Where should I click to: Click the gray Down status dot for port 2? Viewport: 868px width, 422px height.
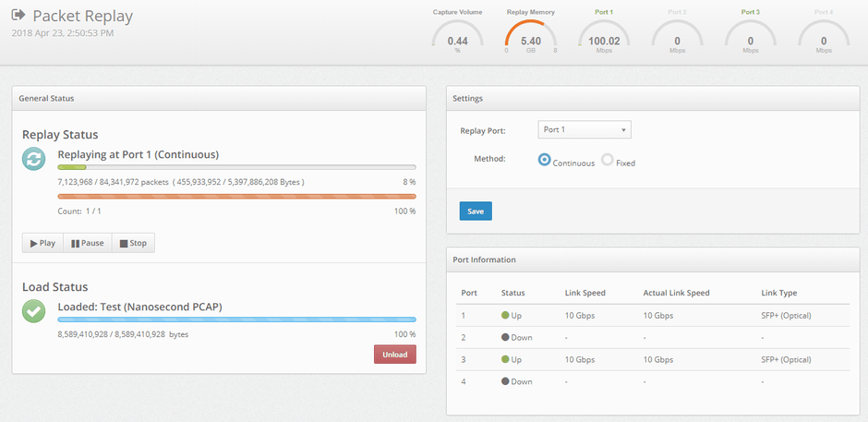505,338
